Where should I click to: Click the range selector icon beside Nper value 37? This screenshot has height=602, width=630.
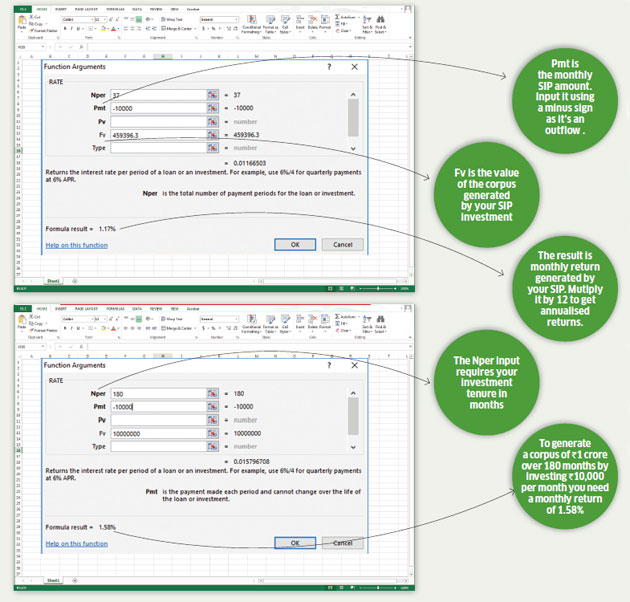coord(212,95)
